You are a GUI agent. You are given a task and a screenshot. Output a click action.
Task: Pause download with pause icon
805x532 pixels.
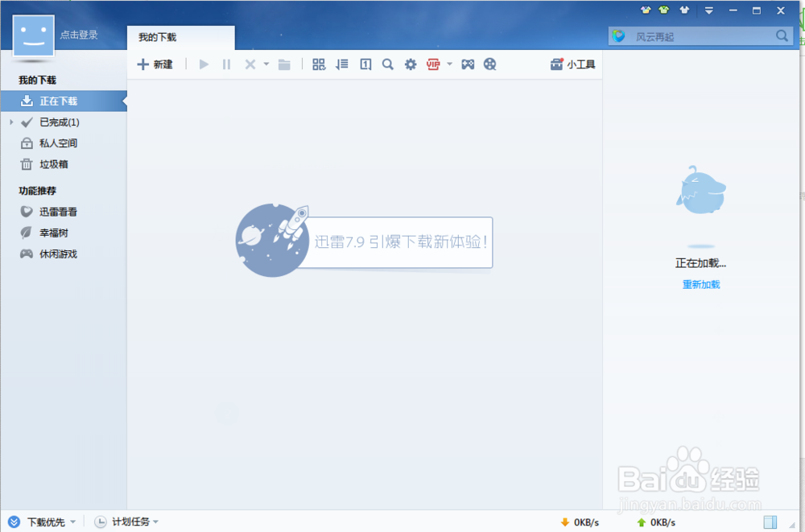click(226, 64)
